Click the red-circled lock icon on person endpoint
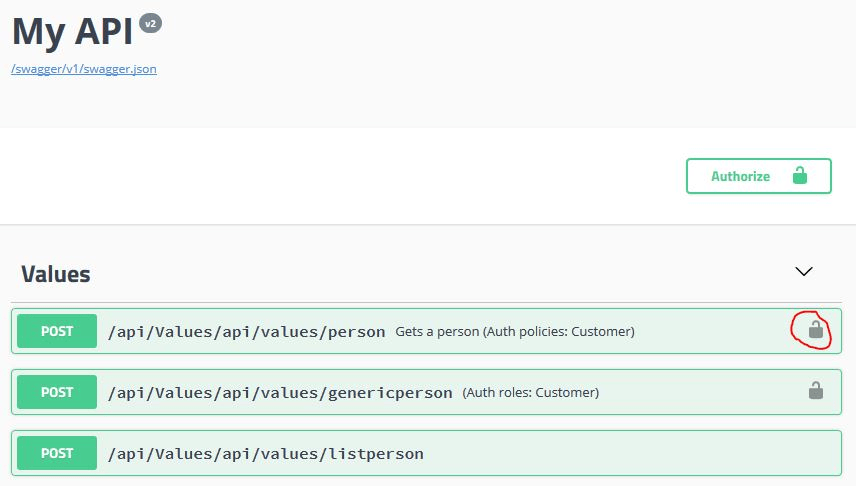This screenshot has width=856, height=486. 816,329
